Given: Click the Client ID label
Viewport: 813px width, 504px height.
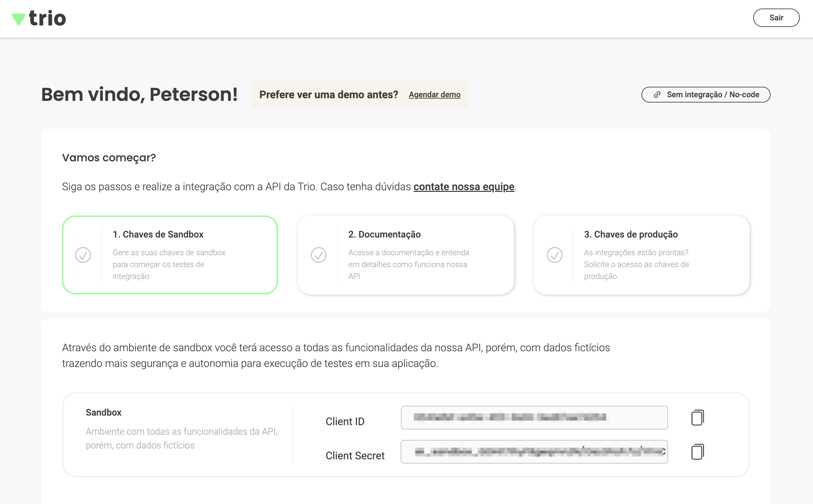Looking at the screenshot, I should coord(345,421).
